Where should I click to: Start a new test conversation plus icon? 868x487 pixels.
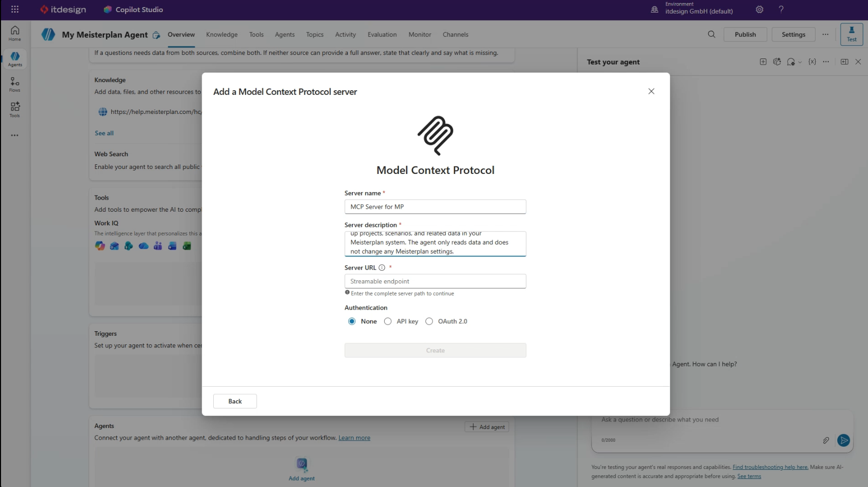point(763,62)
